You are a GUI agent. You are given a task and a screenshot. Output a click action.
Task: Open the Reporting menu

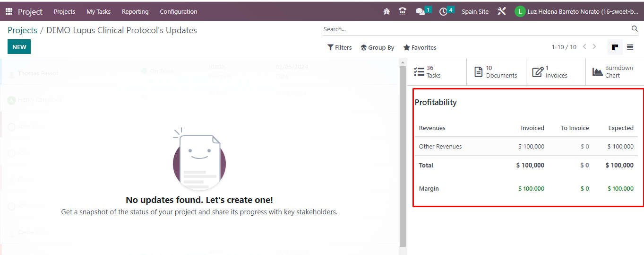[x=135, y=11]
